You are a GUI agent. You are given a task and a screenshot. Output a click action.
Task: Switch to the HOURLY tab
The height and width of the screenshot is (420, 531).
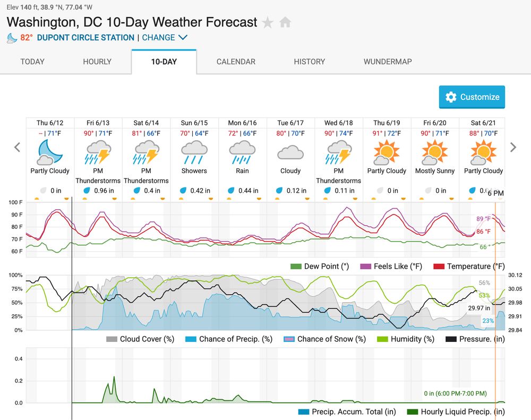pos(97,62)
